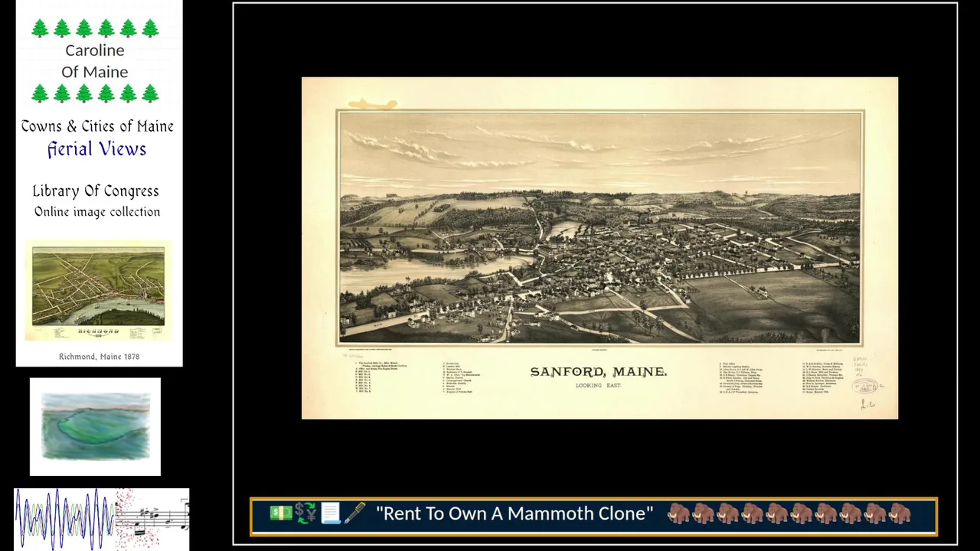Click the 'Caroline' heading text

tap(95, 51)
